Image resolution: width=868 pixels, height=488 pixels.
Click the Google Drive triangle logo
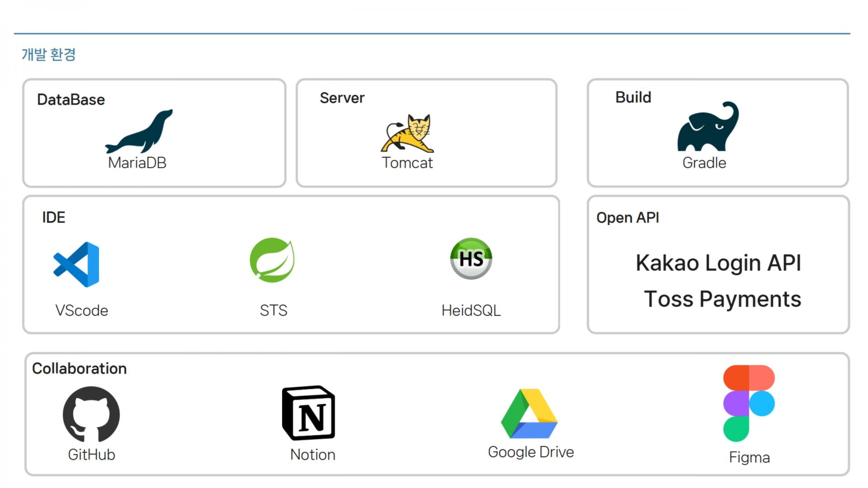pos(529,414)
